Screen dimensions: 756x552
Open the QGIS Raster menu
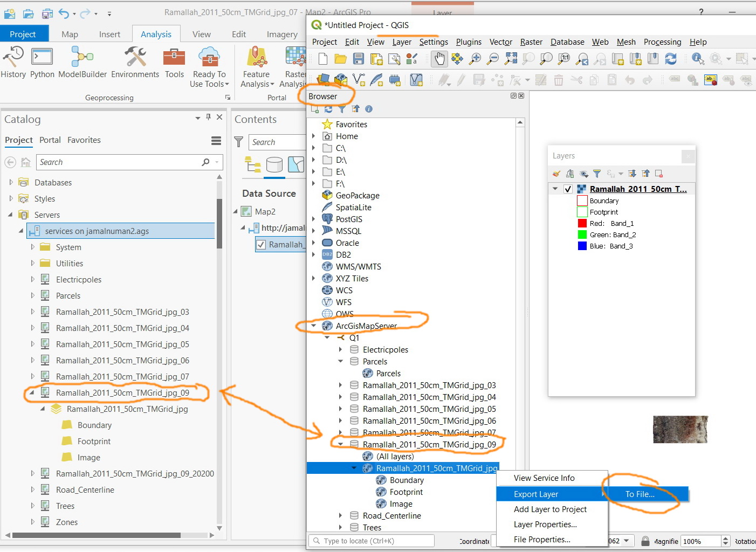point(531,42)
